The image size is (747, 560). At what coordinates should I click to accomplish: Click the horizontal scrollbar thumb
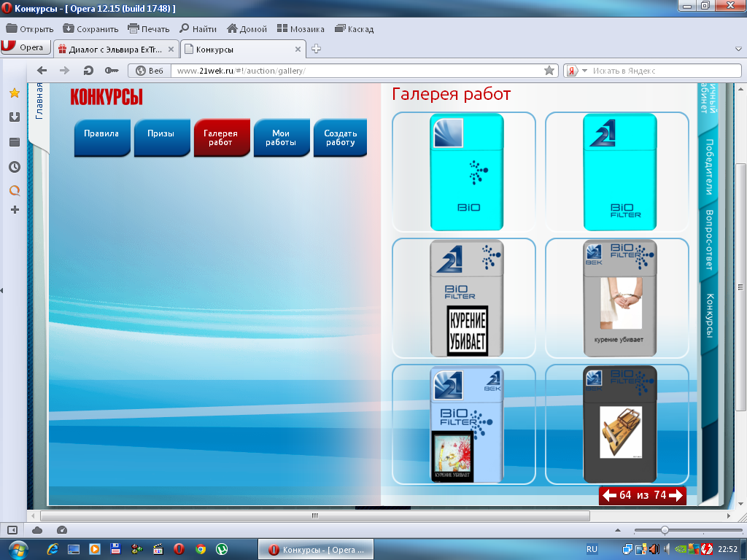pos(315,516)
